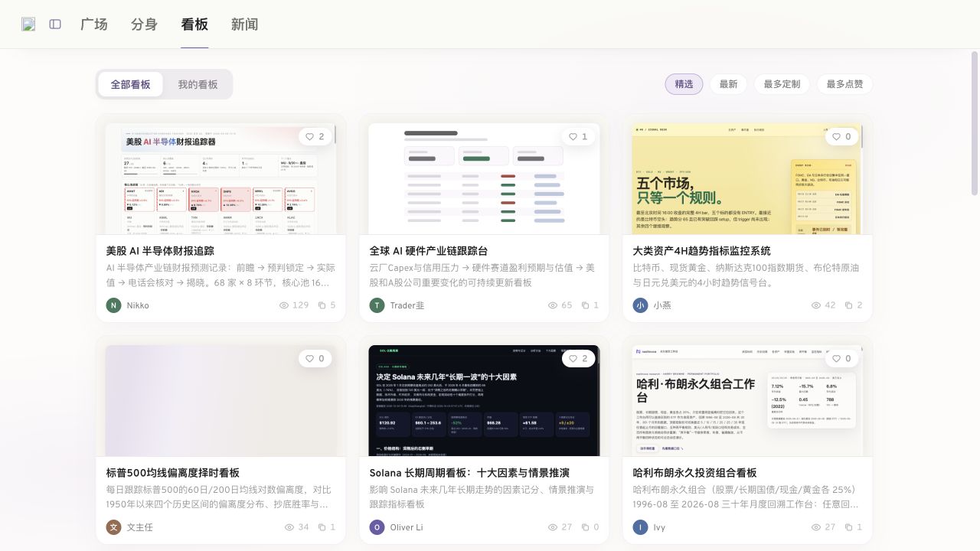The height and width of the screenshot is (551, 980).
Task: Open the 大类资产4H趋势指标监控系统 title
Action: 701,251
